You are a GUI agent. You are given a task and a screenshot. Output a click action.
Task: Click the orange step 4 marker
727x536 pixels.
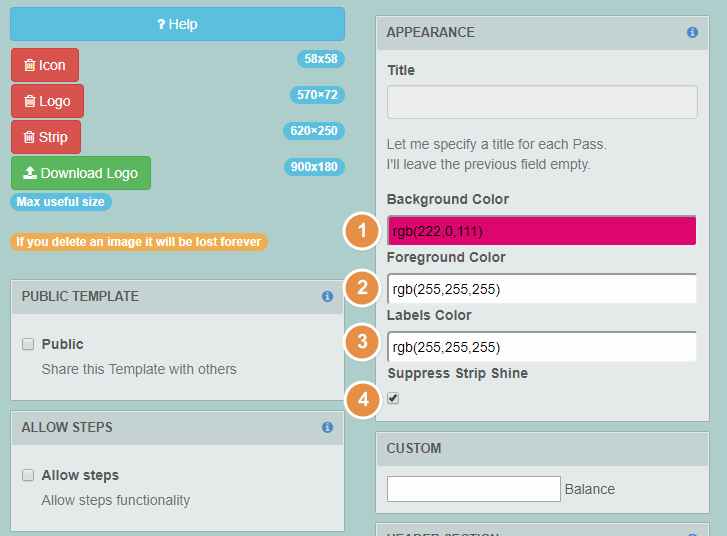point(360,399)
